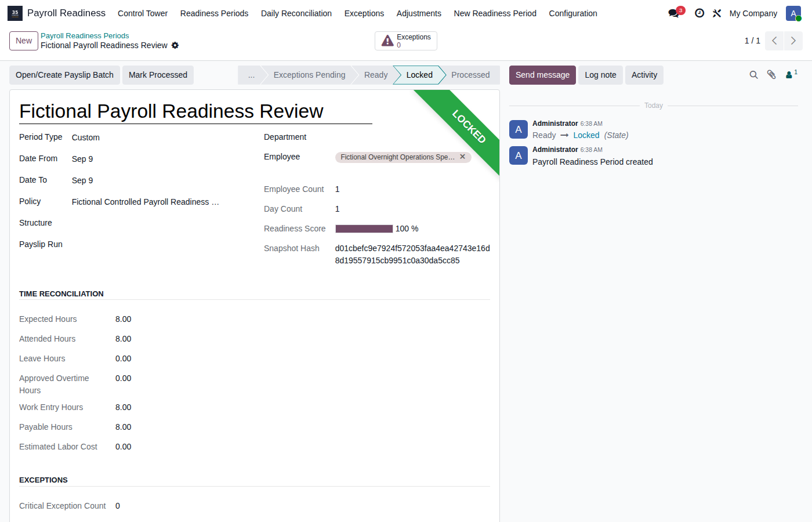Click New button to create record

coord(24,41)
